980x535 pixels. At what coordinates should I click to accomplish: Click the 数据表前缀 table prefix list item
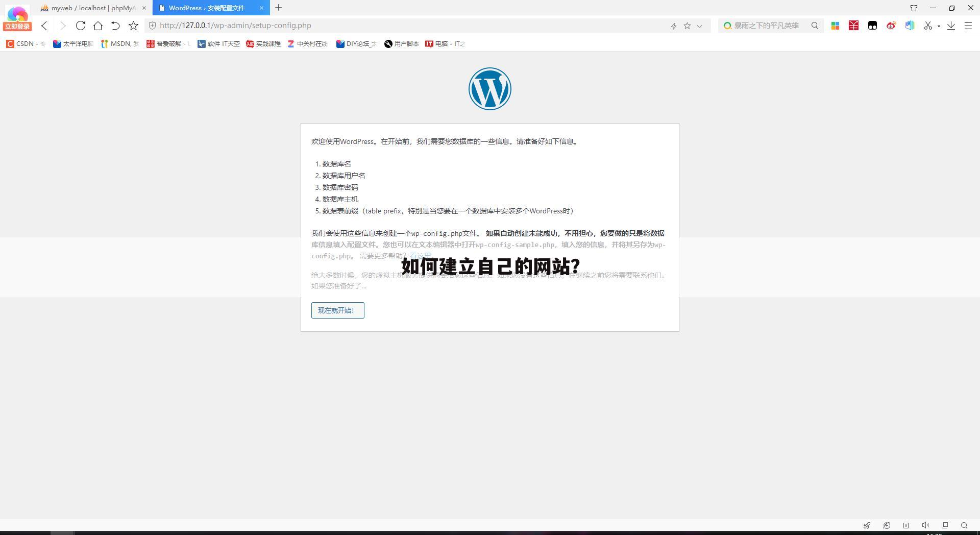pyautogui.click(x=449, y=211)
